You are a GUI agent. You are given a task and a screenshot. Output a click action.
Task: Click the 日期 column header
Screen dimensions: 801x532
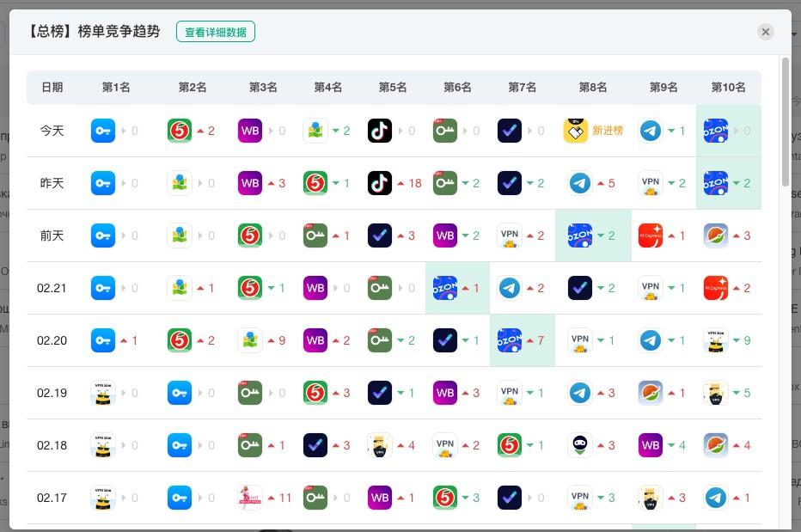coord(52,88)
